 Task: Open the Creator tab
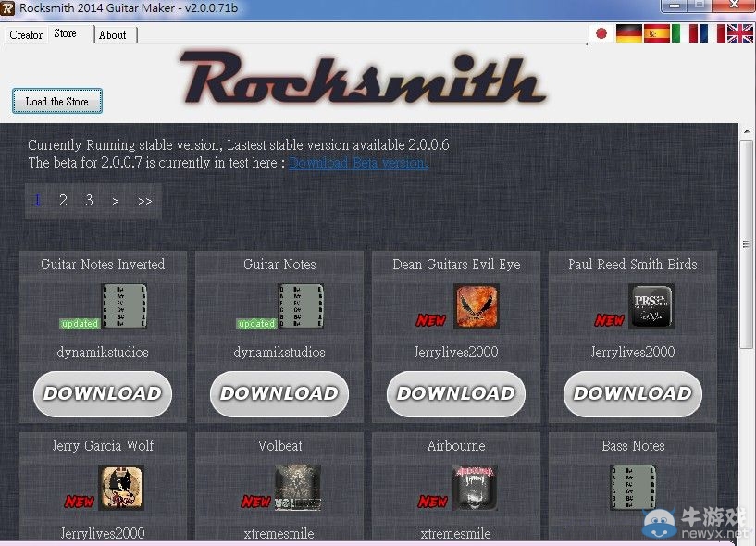click(26, 35)
